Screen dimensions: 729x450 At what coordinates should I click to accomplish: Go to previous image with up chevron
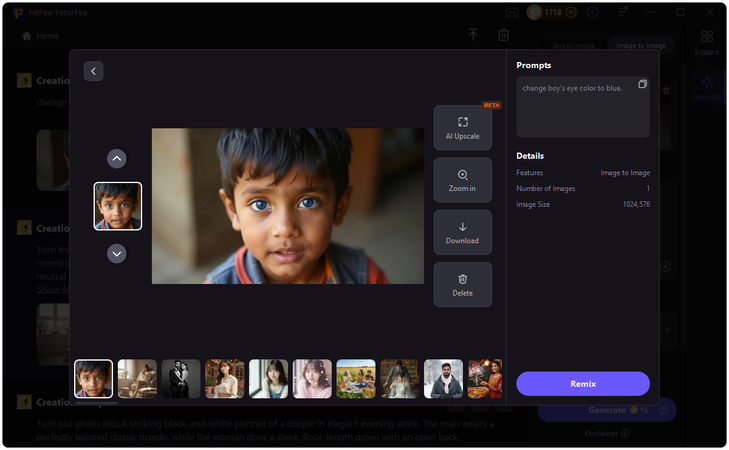pos(117,158)
